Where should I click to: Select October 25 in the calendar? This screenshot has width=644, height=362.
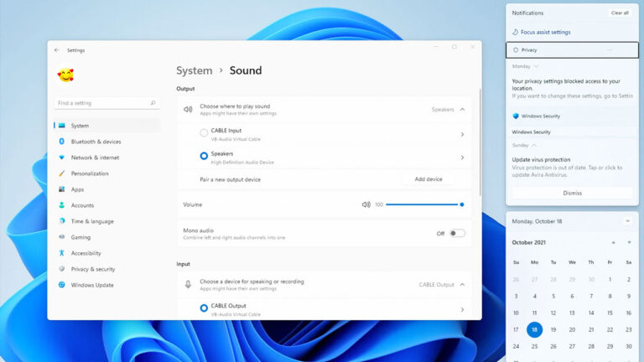(x=534, y=346)
